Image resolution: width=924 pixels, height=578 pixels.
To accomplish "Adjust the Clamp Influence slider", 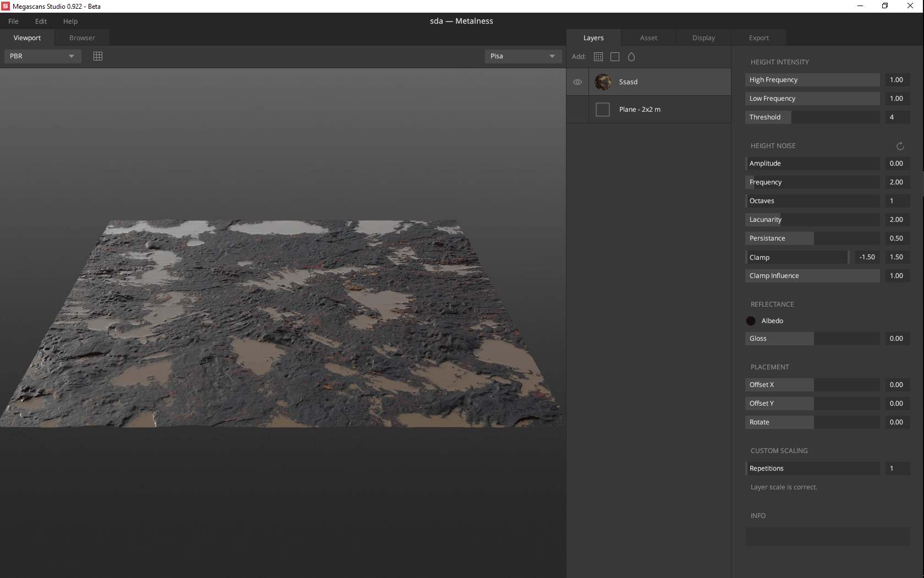I will coord(812,276).
